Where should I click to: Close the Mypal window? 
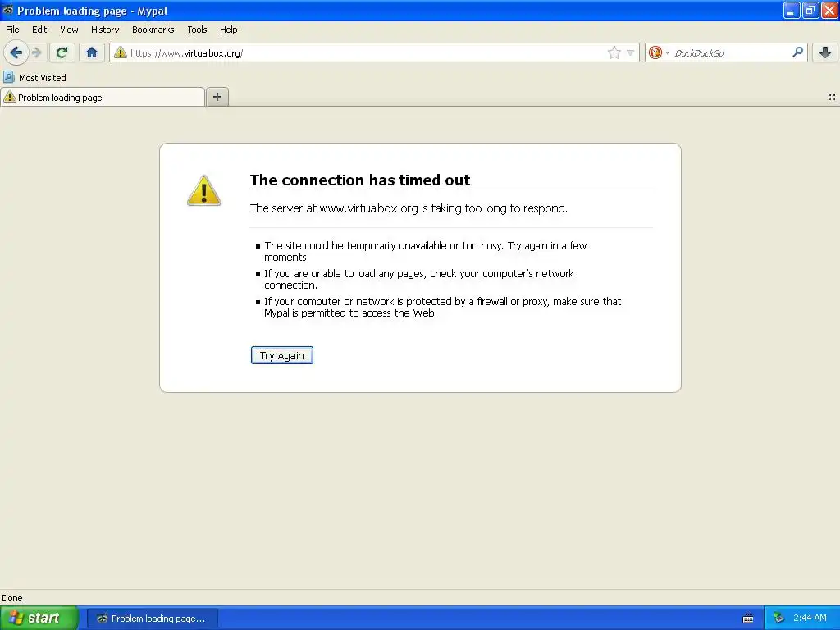pyautogui.click(x=829, y=10)
